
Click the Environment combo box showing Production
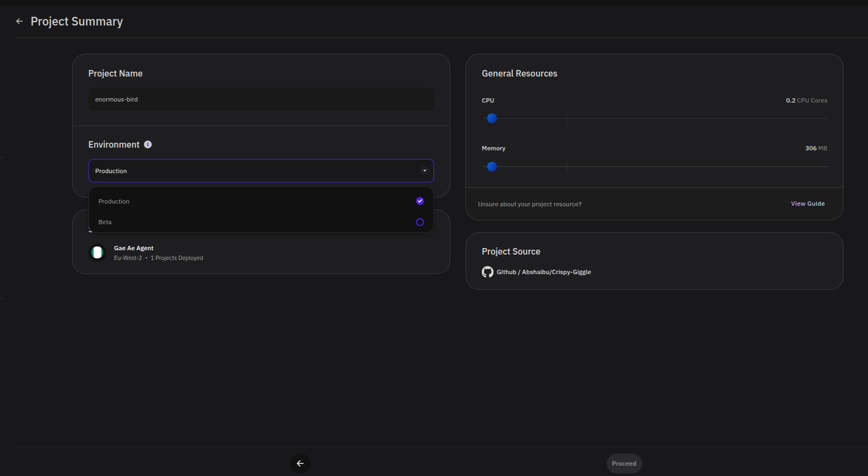(261, 170)
